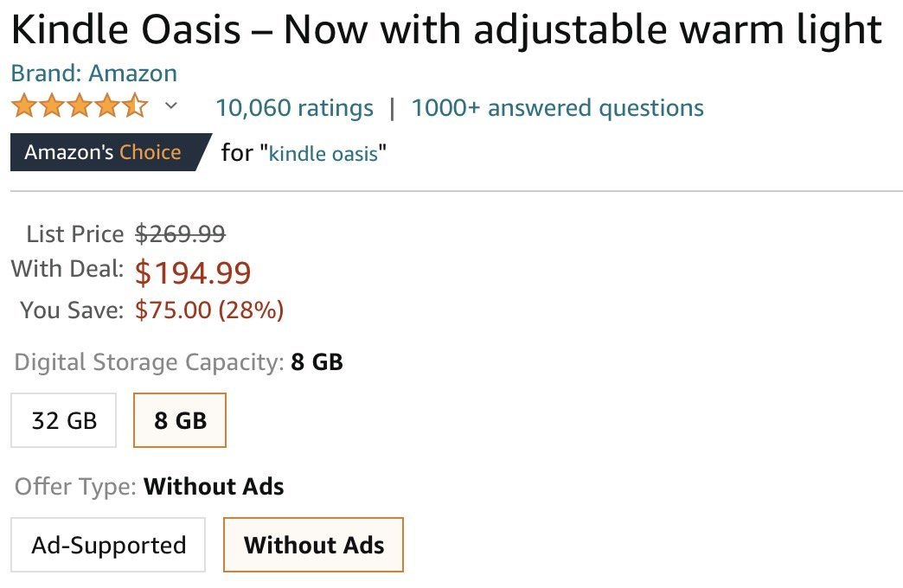903x588 pixels.
Task: Click the struck-through $269.99 list price
Action: (181, 233)
